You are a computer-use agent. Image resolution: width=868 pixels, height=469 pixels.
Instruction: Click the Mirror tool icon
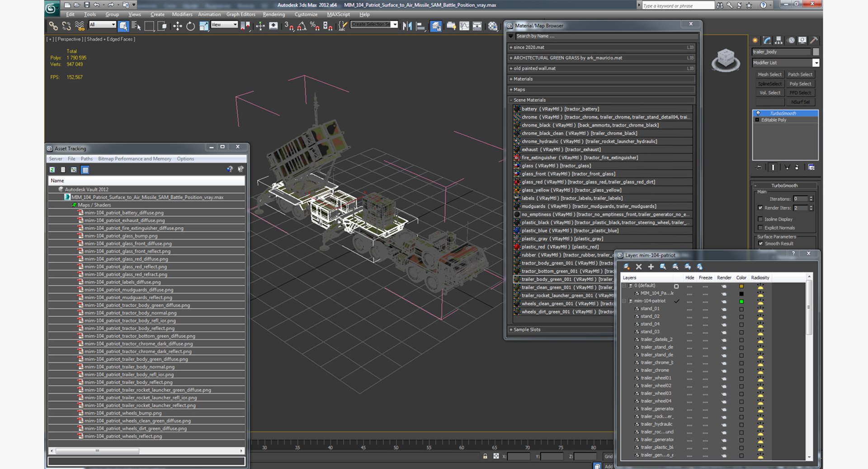pos(407,26)
